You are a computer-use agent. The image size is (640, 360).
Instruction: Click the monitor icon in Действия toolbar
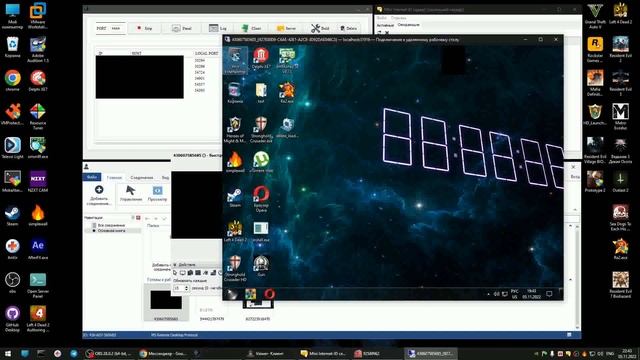[182, 273]
